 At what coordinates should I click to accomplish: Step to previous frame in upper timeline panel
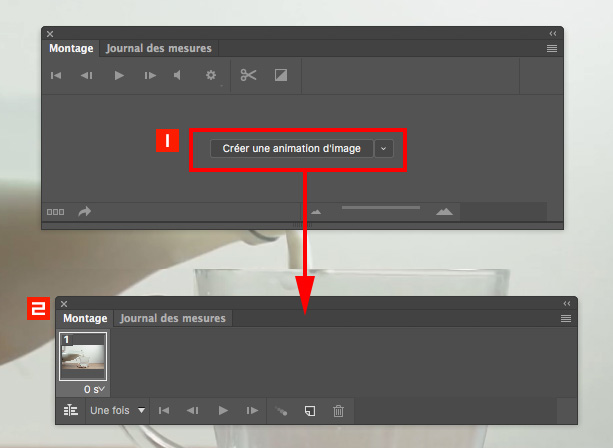86,75
